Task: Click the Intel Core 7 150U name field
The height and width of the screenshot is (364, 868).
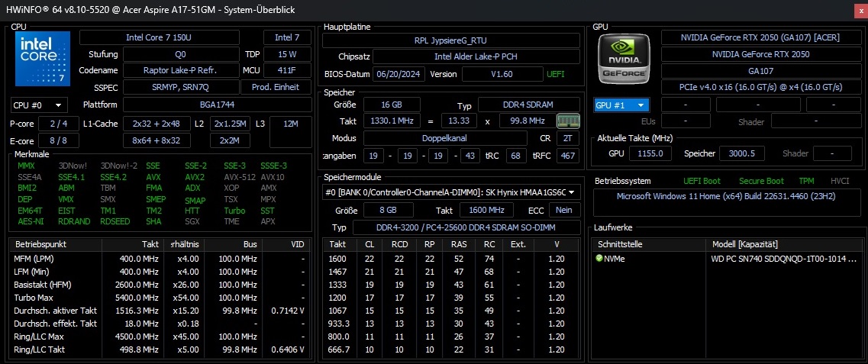Action: coord(169,37)
